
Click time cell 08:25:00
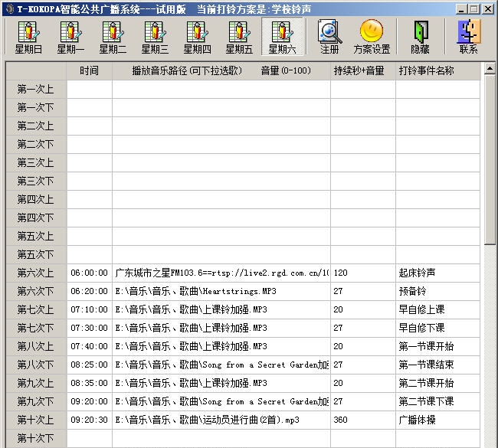click(x=89, y=365)
